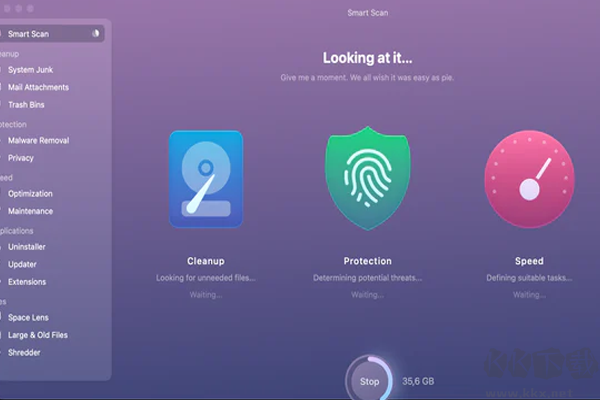Click the 'Give me a moment' subtitle text
This screenshot has height=400, width=600.
pos(367,78)
